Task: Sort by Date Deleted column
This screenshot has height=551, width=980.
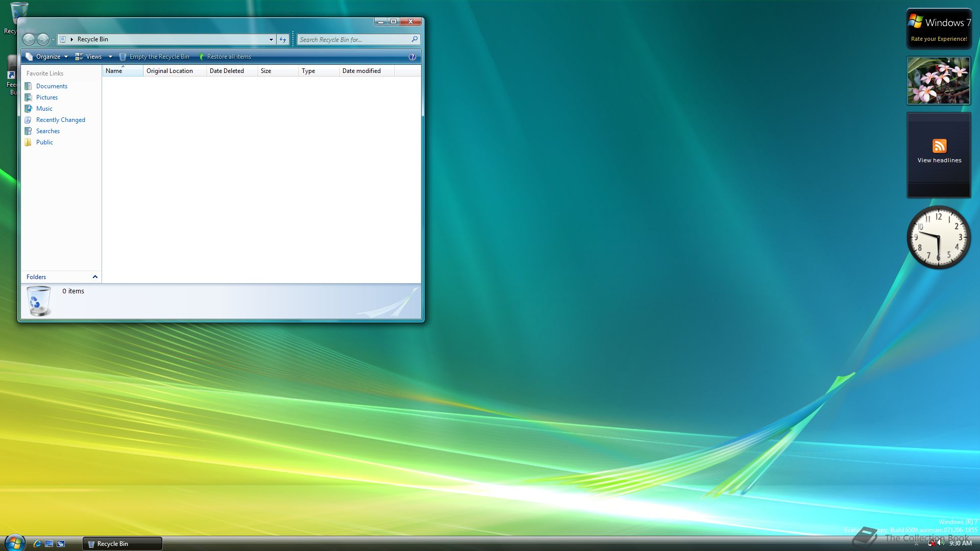Action: click(232, 71)
